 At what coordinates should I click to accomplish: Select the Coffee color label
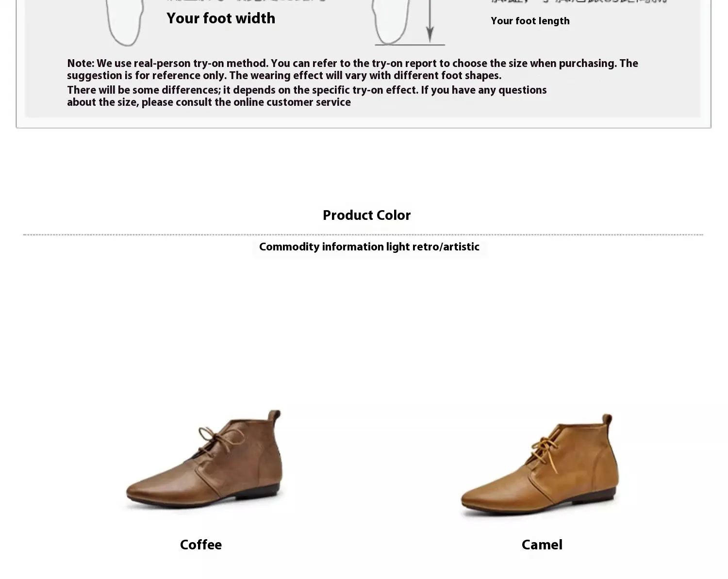pos(201,545)
